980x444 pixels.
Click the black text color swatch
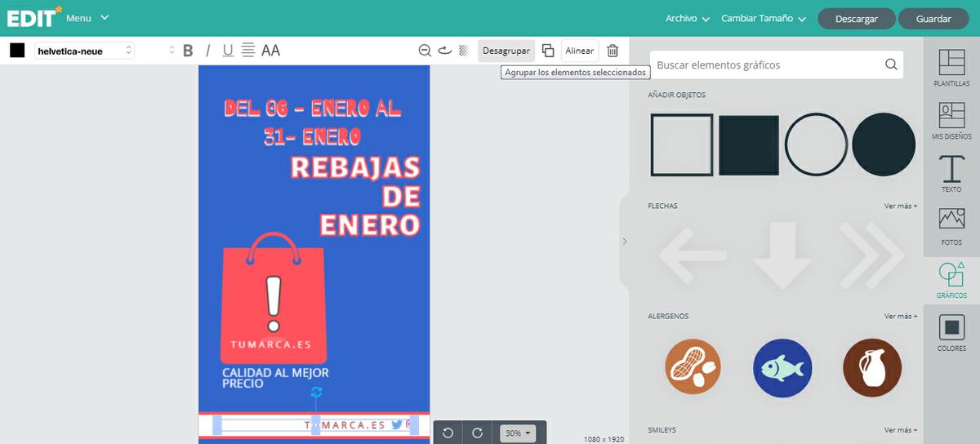[17, 51]
